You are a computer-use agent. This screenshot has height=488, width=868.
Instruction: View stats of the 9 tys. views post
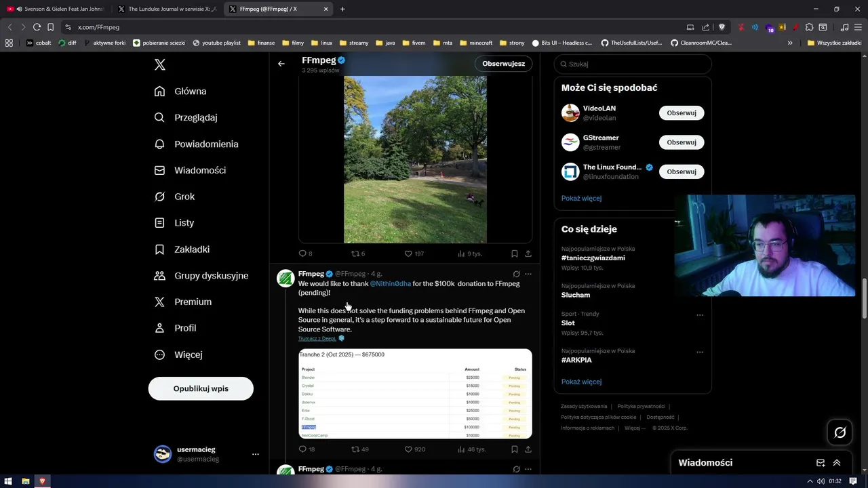pos(469,253)
